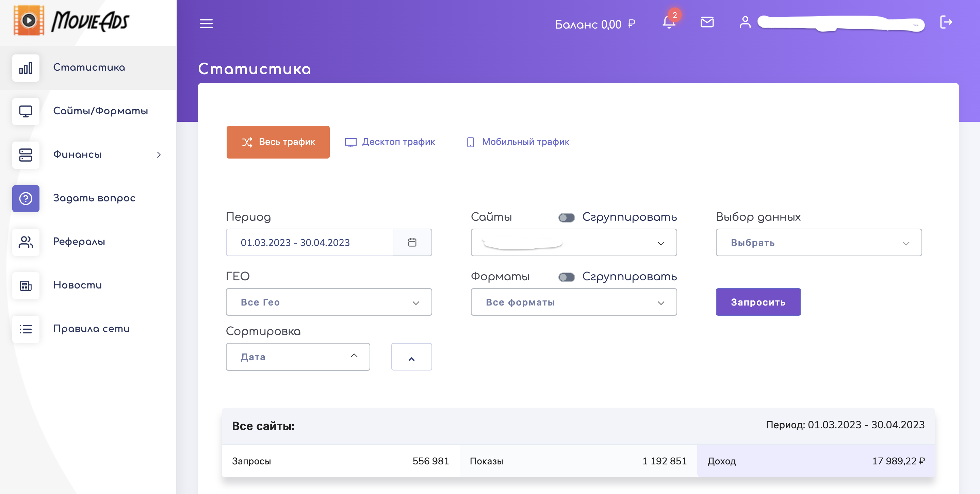The width and height of the screenshot is (980, 494).
Task: Click the logout arrow icon
Action: point(946,22)
